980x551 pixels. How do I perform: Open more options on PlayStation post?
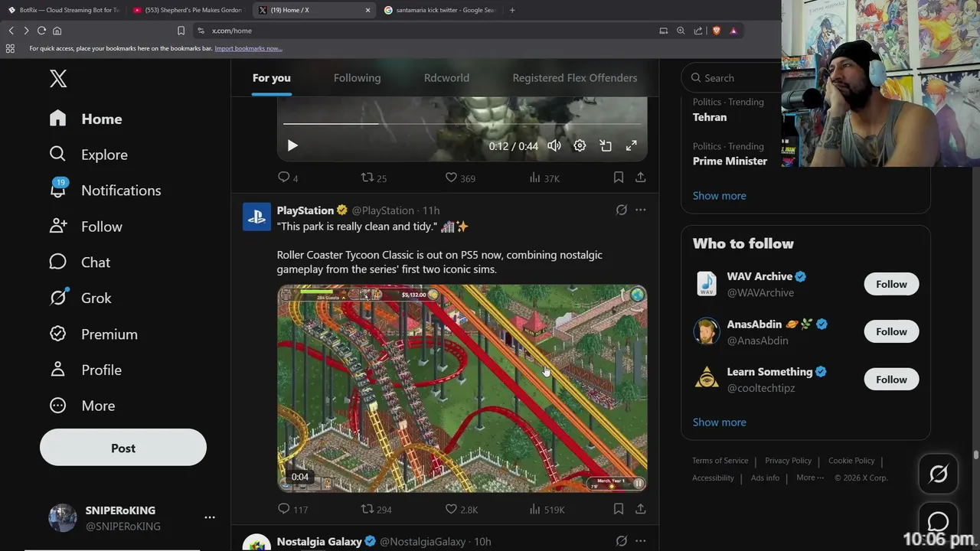tap(641, 210)
